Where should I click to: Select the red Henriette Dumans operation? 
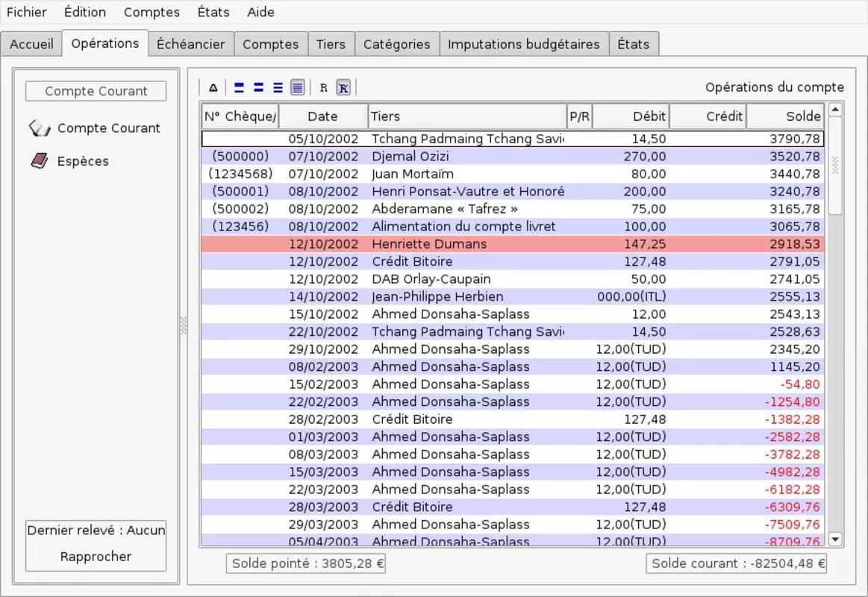513,244
